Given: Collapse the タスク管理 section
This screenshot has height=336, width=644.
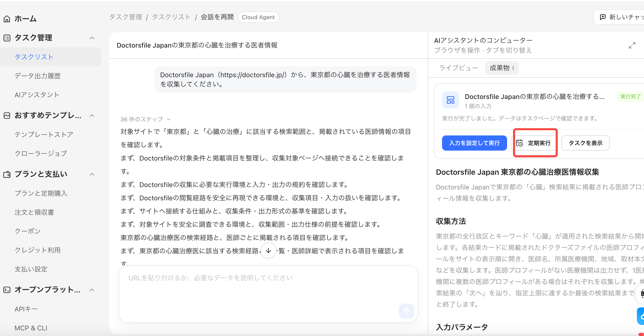Looking at the screenshot, I should click(92, 38).
